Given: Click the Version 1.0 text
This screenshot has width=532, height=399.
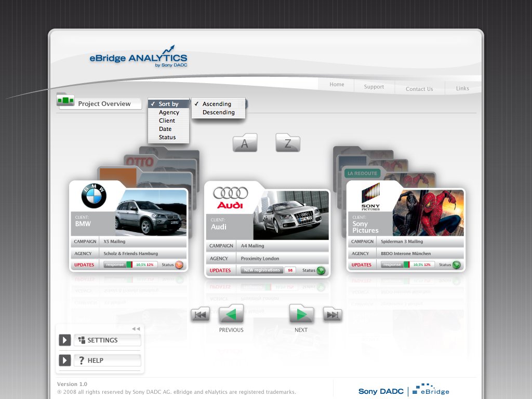Looking at the screenshot, I should click(72, 384).
